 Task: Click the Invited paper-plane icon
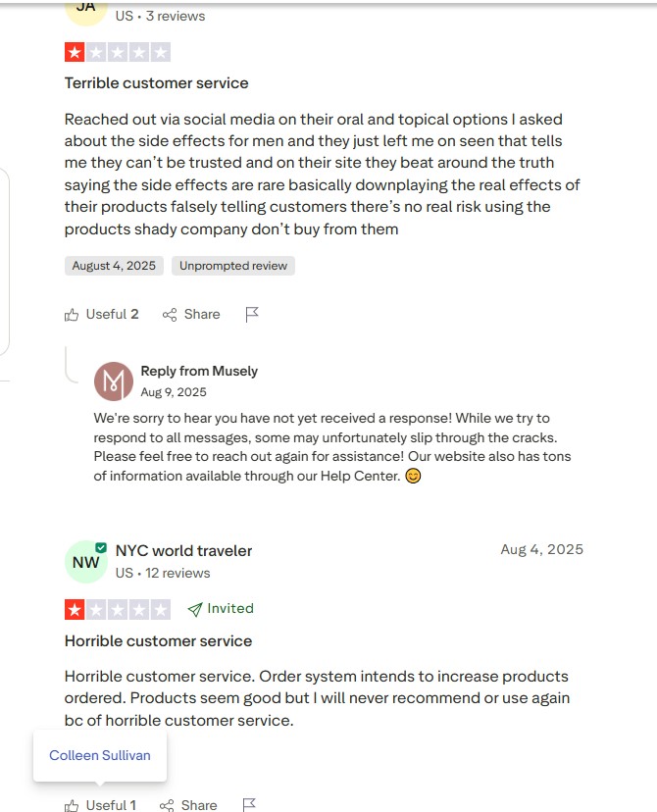pos(196,609)
